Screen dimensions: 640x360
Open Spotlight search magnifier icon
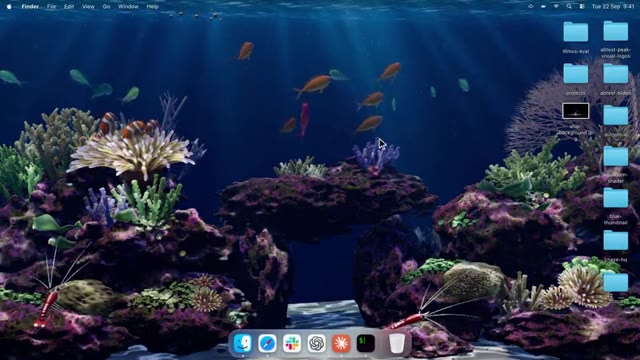tap(569, 7)
